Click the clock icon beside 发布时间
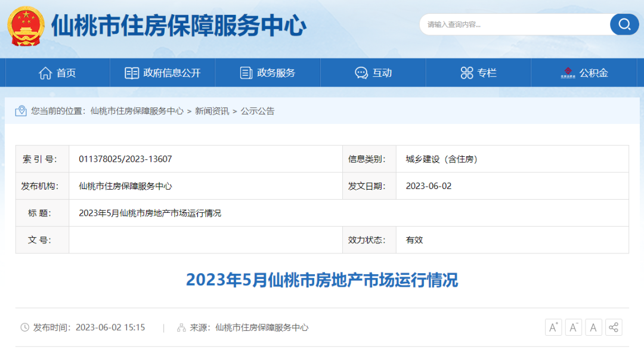 pyautogui.click(x=25, y=327)
